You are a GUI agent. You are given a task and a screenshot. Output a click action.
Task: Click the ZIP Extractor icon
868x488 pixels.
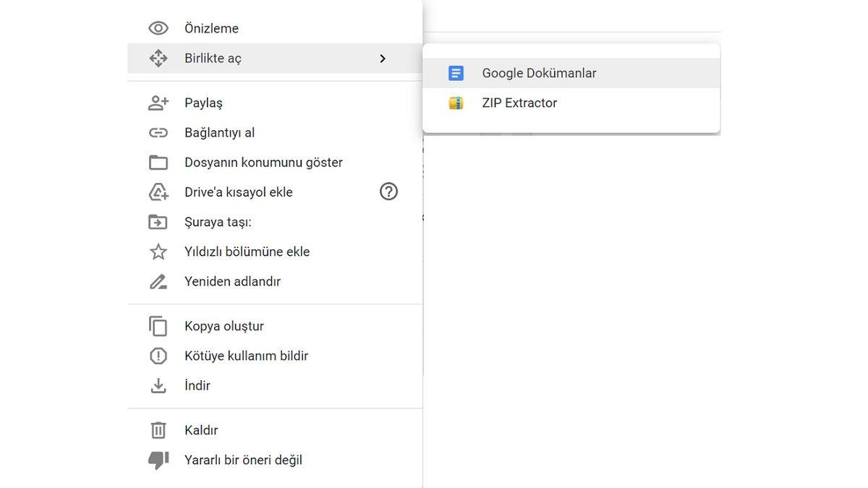454,102
